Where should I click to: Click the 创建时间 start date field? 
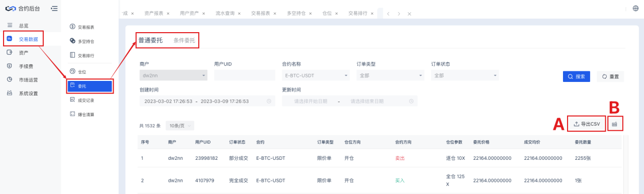169,101
